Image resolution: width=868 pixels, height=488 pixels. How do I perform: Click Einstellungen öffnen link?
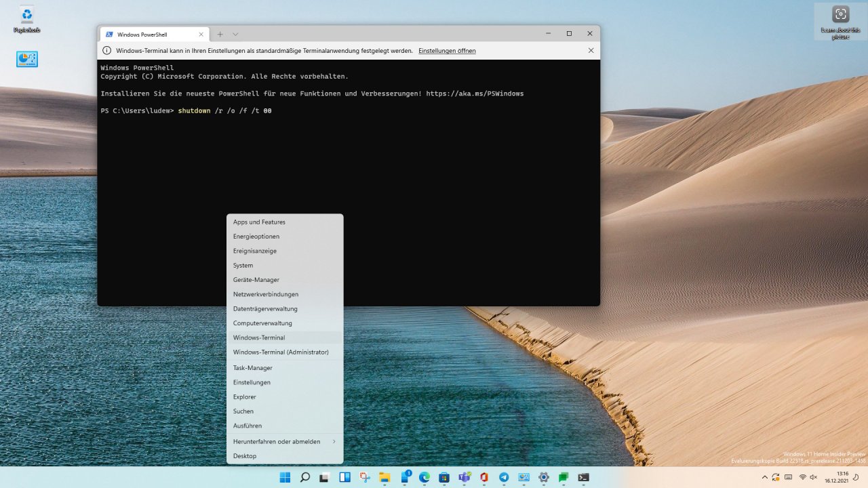pos(447,51)
